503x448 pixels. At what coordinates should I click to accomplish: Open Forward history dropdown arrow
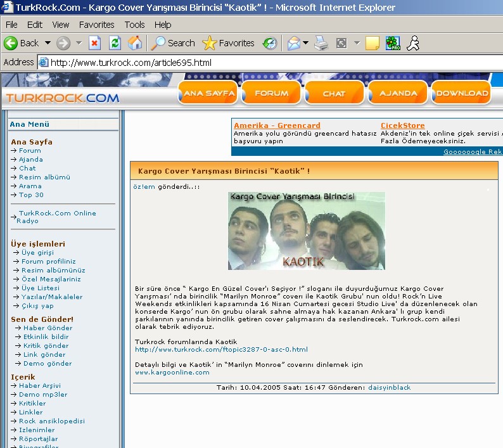click(x=79, y=42)
